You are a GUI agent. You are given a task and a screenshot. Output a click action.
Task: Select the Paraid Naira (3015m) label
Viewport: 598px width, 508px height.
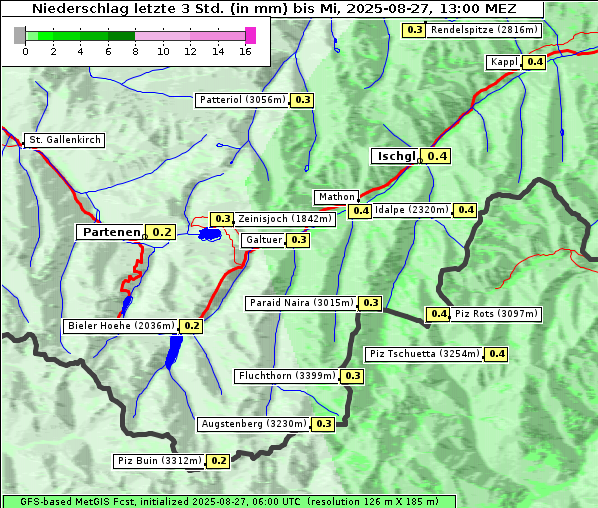pyautogui.click(x=301, y=303)
